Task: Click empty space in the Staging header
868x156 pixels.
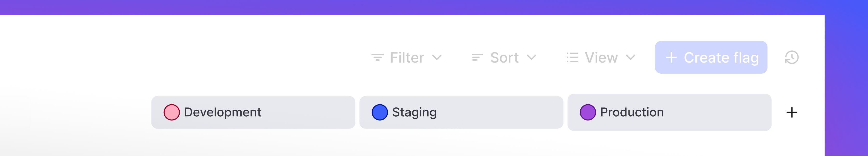Action: click(x=505, y=113)
